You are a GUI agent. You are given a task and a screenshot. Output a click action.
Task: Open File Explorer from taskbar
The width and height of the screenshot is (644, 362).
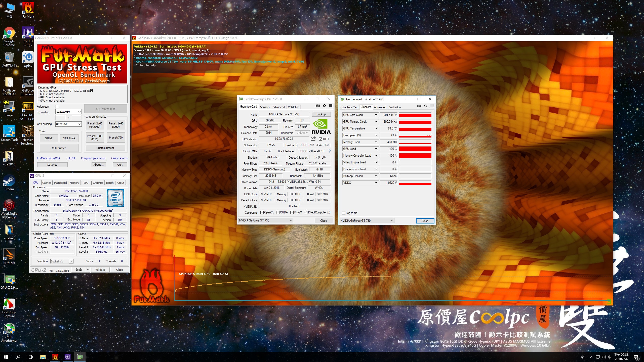click(x=43, y=357)
